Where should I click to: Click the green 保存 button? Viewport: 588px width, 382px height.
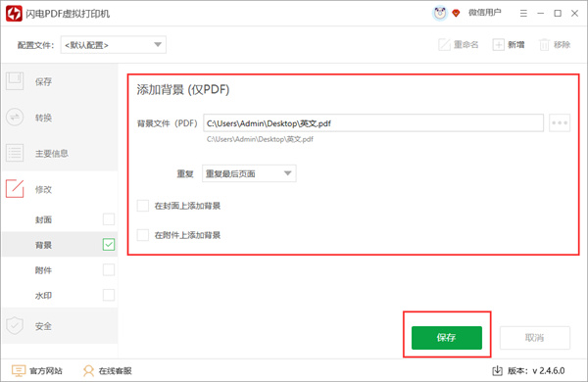447,337
